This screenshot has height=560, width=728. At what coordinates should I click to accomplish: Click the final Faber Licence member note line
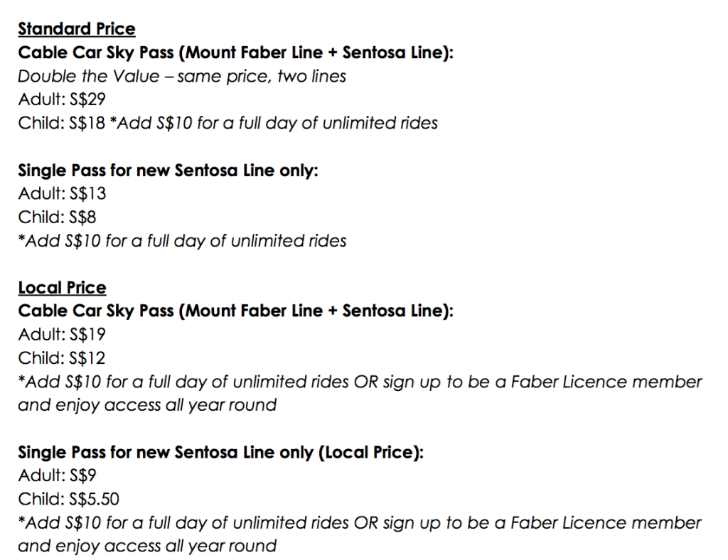360,523
